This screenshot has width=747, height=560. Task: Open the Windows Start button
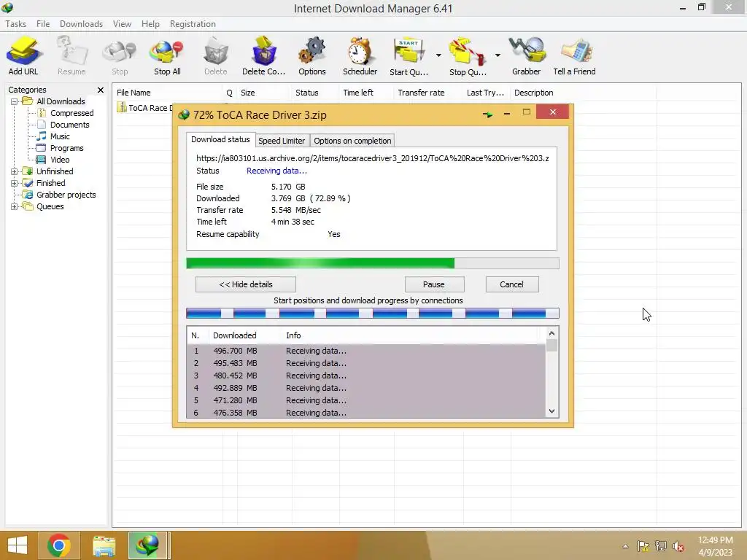18,545
